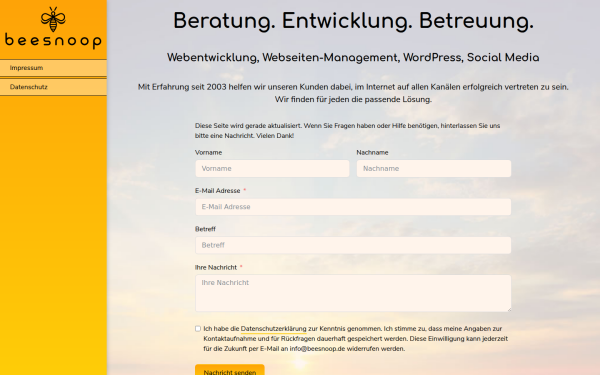Click the 'Ihre Nachricht' label
The image size is (600, 375).
[216, 267]
